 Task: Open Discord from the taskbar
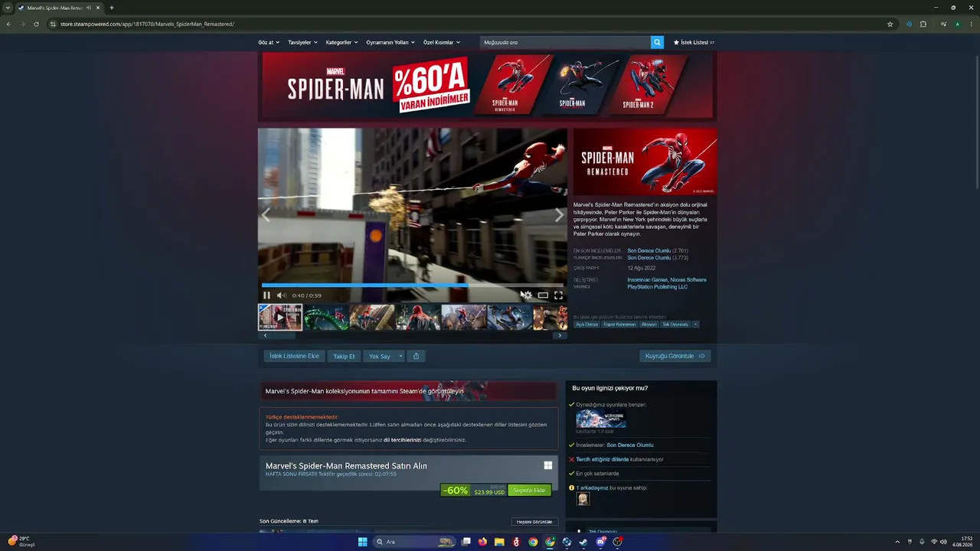600,542
